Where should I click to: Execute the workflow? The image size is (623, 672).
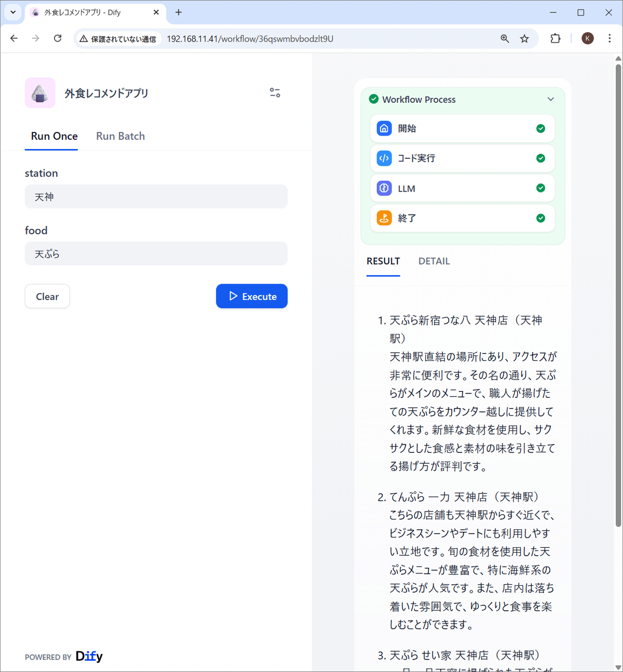[252, 296]
